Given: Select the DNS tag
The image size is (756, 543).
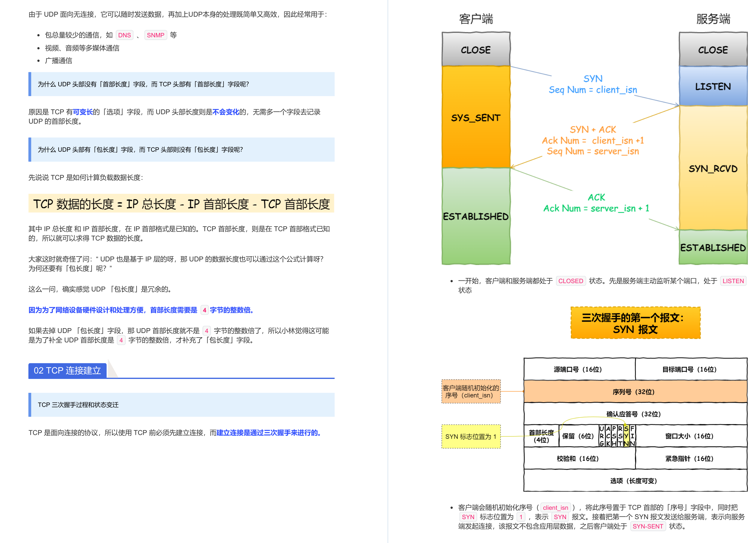Looking at the screenshot, I should click(x=124, y=35).
